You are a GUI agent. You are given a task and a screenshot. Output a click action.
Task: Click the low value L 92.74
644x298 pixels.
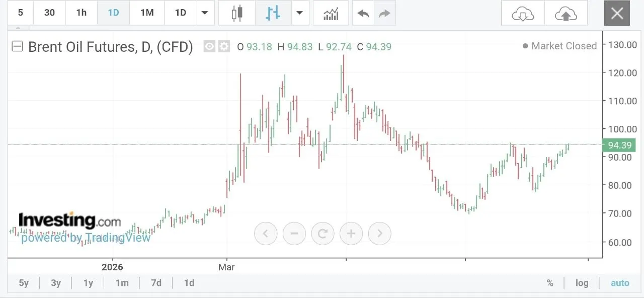coord(335,47)
